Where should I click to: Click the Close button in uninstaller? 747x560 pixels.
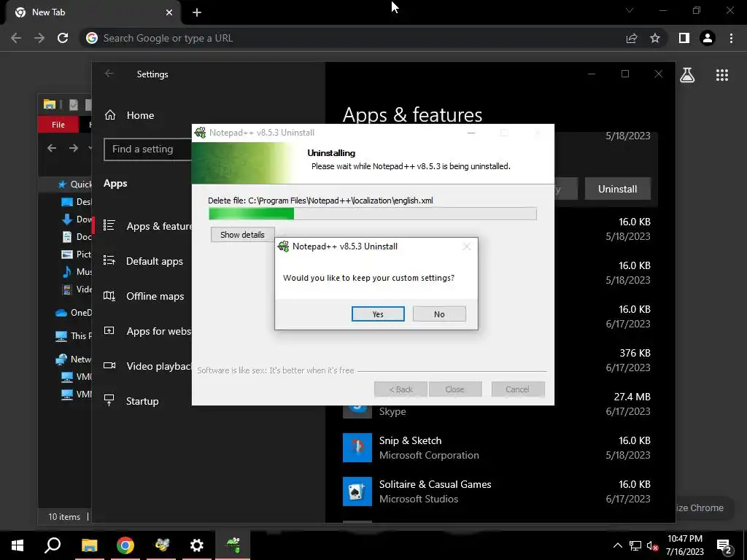(454, 389)
